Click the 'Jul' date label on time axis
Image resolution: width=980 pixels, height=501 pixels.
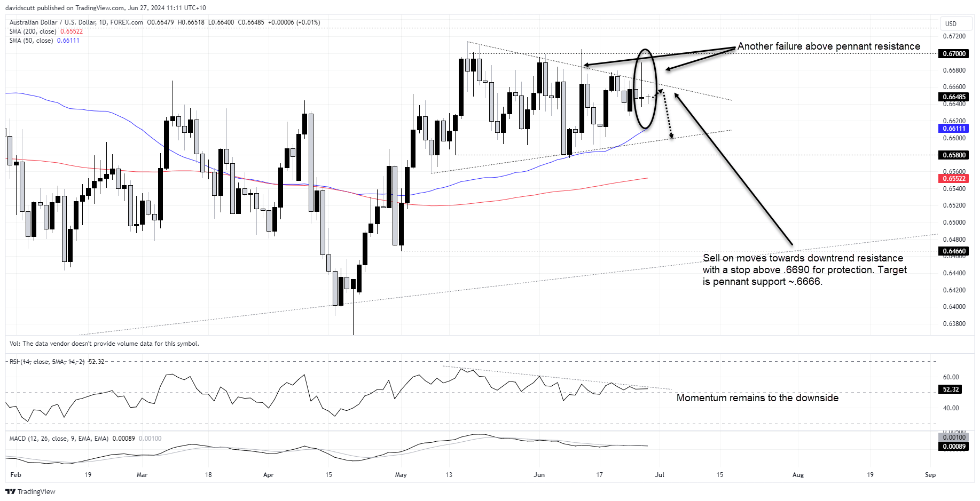(660, 475)
